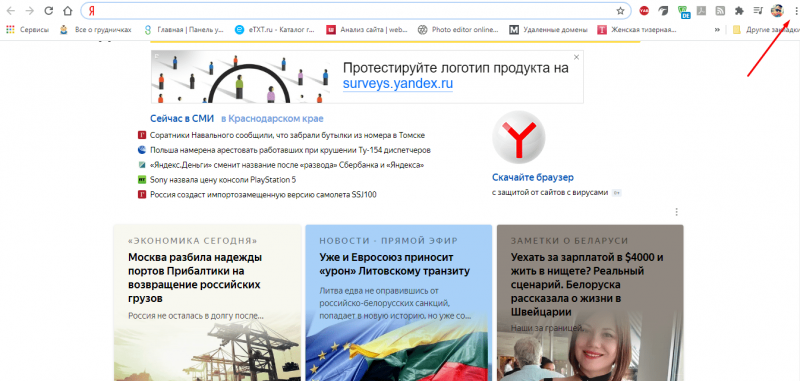Open the red YAB extension

pyautogui.click(x=644, y=11)
